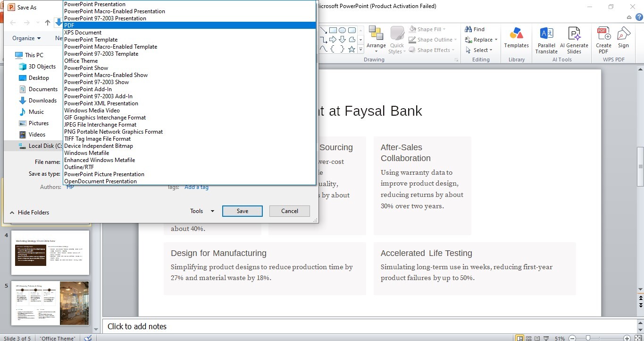644x341 pixels.
Task: Navigate to Downloads folder
Action: click(x=38, y=101)
